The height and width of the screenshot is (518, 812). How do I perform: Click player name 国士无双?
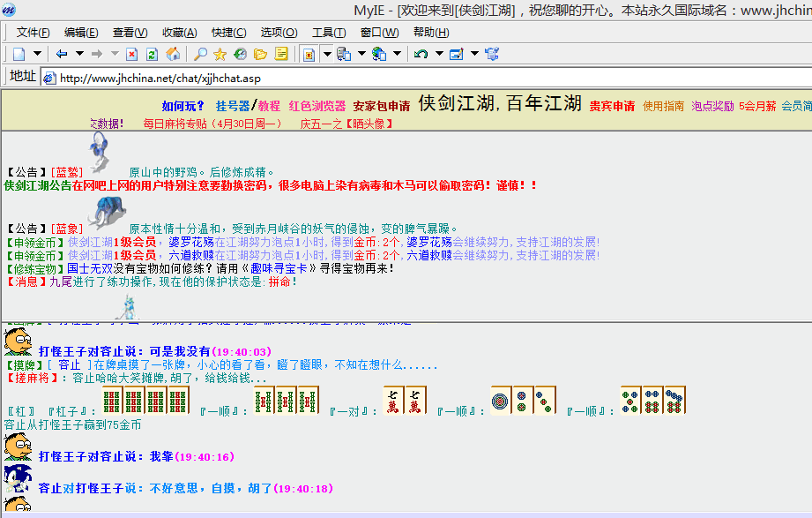(x=90, y=268)
